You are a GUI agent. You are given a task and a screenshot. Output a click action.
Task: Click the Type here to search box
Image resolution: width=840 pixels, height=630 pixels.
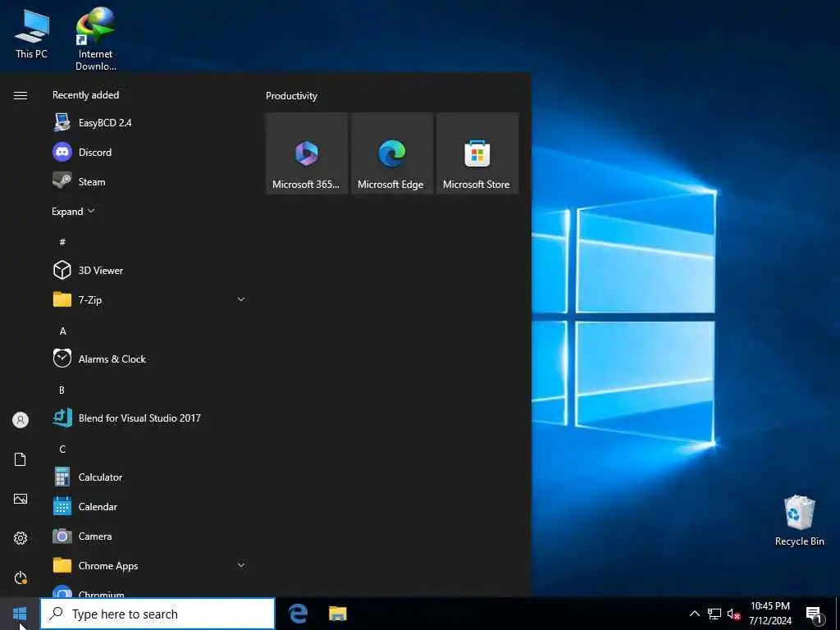[x=157, y=614]
